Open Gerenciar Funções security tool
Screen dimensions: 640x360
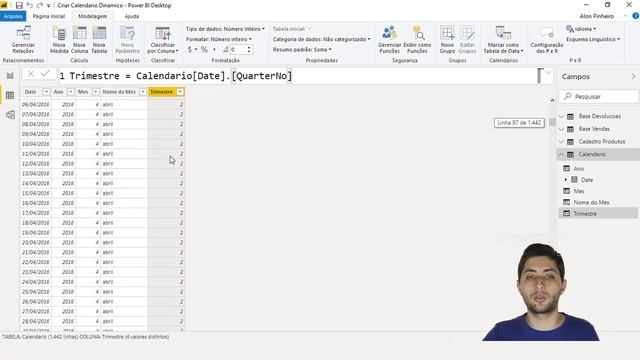[x=389, y=40]
